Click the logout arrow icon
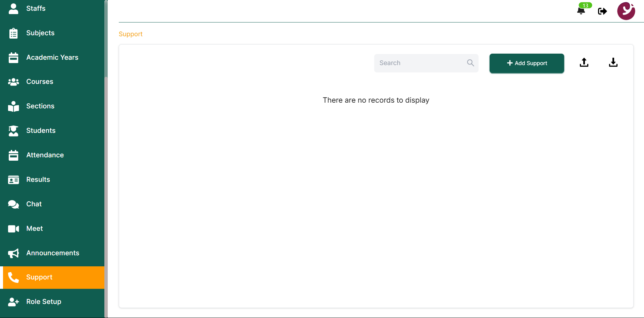This screenshot has width=644, height=318. click(x=602, y=11)
